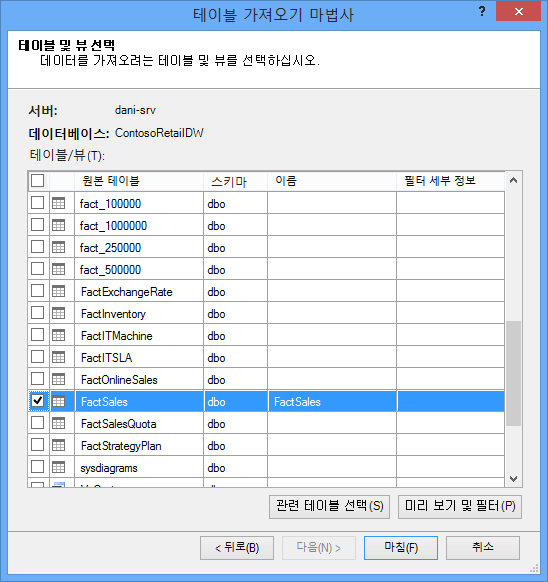Click the table icon for FactSalesQuota
548x582 pixels.
pyautogui.click(x=58, y=423)
